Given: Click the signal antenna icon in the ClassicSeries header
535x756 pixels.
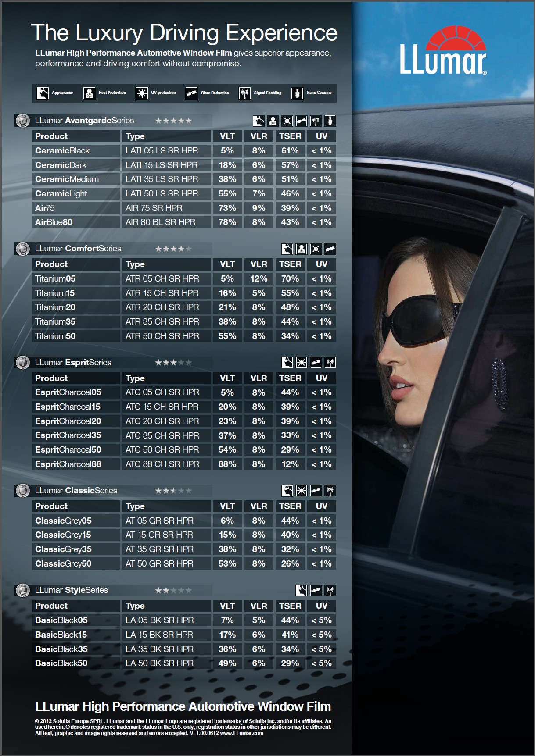Looking at the screenshot, I should [330, 490].
